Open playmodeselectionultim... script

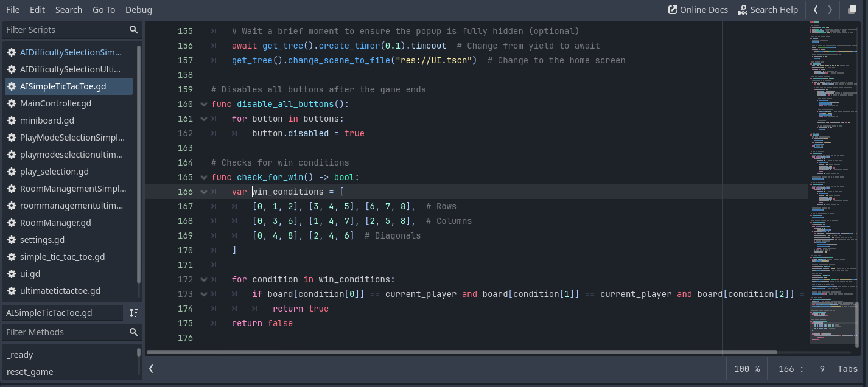(x=69, y=155)
